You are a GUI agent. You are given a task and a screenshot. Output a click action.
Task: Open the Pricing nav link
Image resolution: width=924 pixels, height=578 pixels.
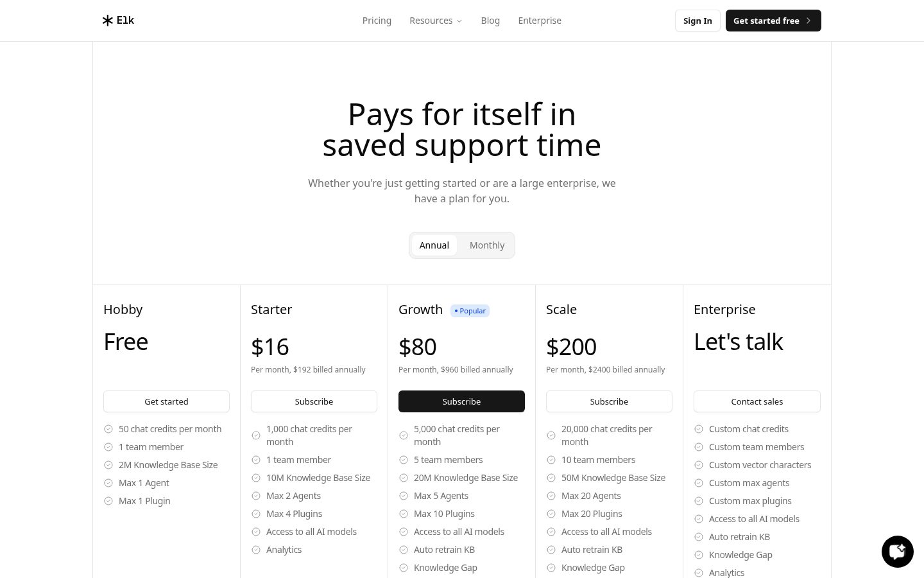click(377, 21)
